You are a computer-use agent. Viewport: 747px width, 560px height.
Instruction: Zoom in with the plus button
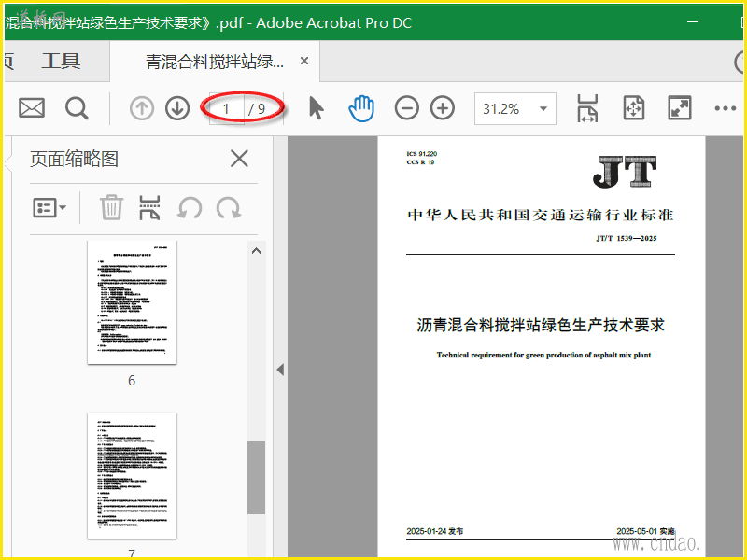[442, 108]
